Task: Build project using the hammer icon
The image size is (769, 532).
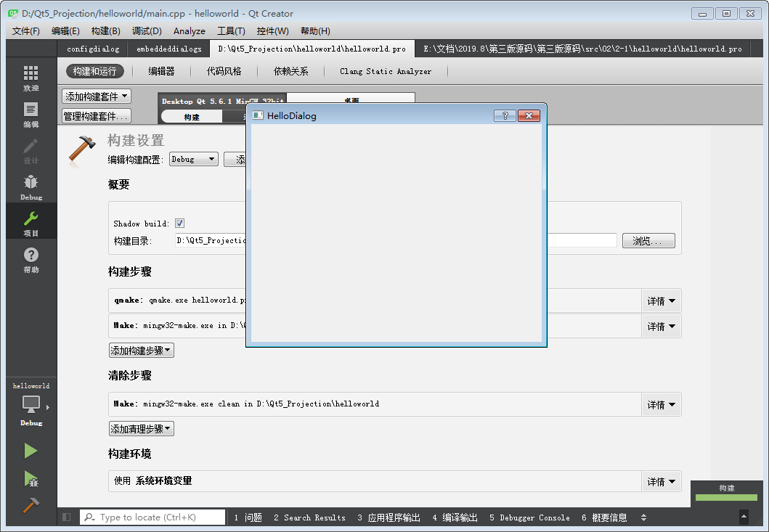Action: tap(30, 506)
